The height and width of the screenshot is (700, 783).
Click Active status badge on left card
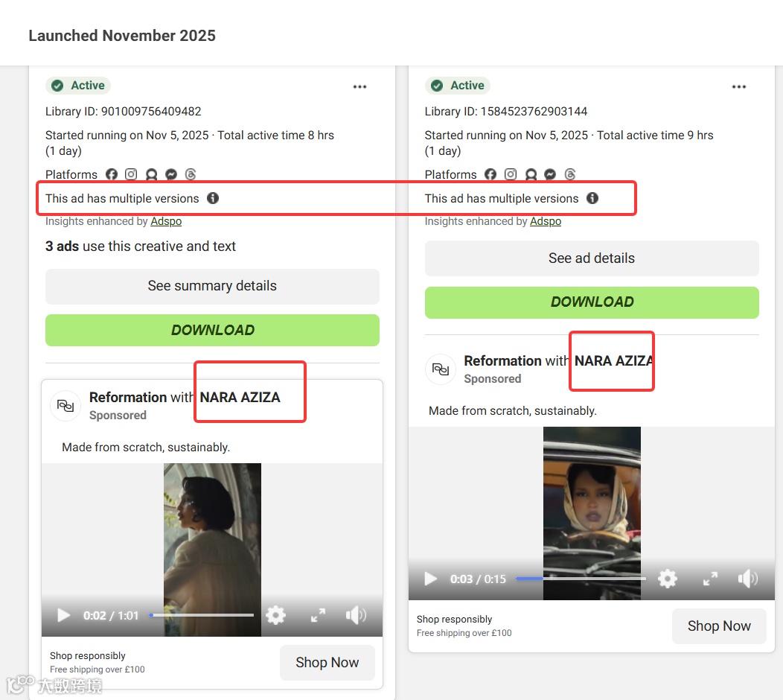coord(78,86)
